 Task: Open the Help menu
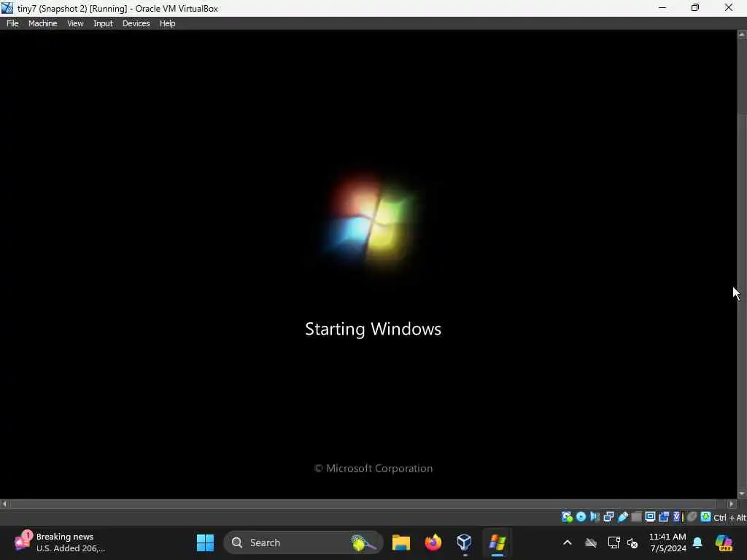pyautogui.click(x=167, y=23)
